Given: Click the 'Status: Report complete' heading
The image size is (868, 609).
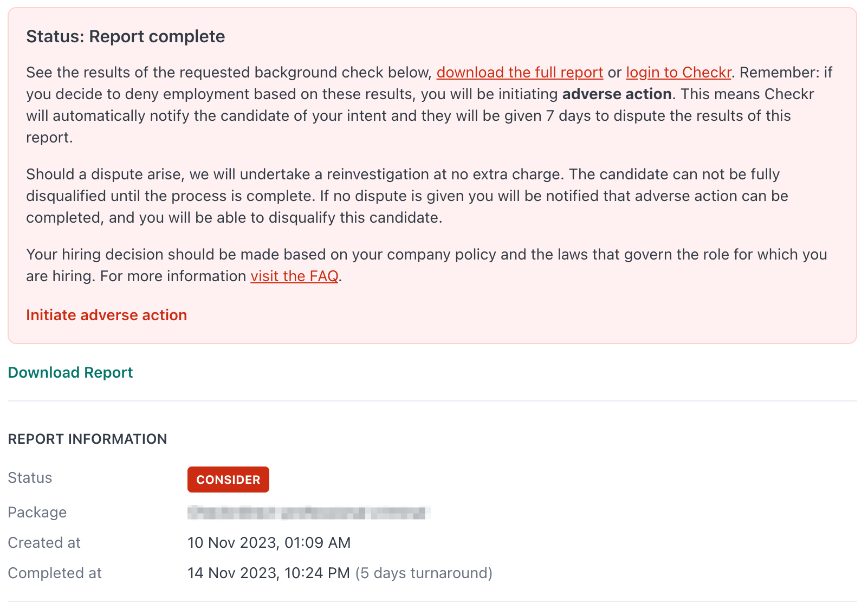Looking at the screenshot, I should [126, 37].
